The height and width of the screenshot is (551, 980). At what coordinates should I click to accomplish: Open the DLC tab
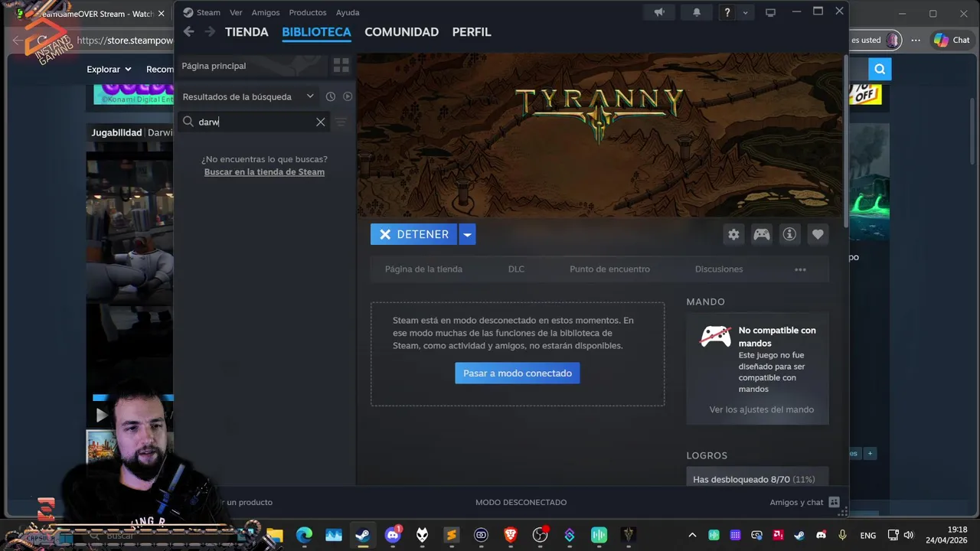(x=516, y=269)
